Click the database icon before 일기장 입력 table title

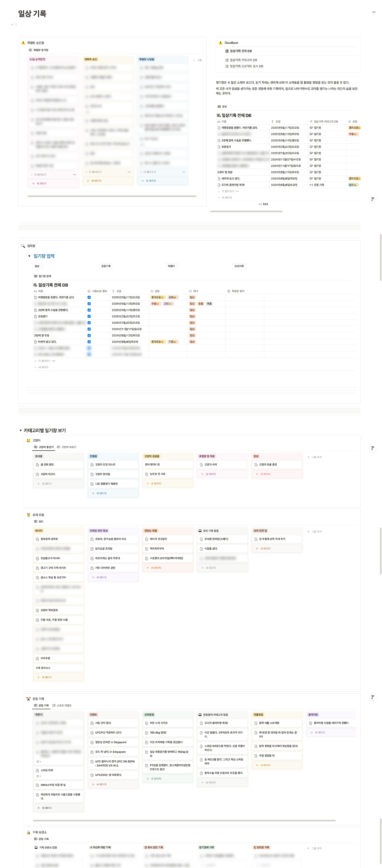pos(36,285)
